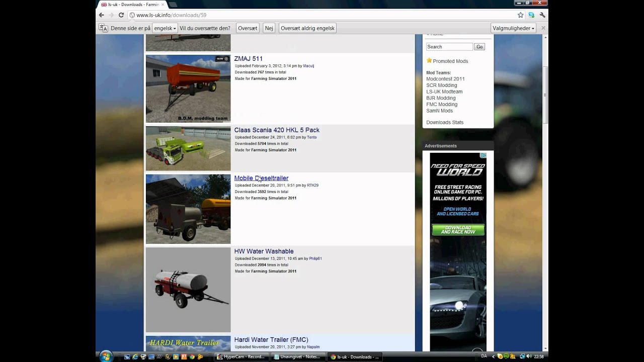Open Modcontest 2011 mod team

click(x=445, y=79)
